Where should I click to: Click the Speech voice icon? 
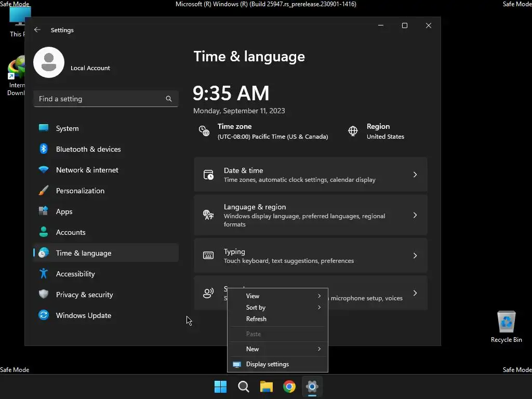[208, 293]
